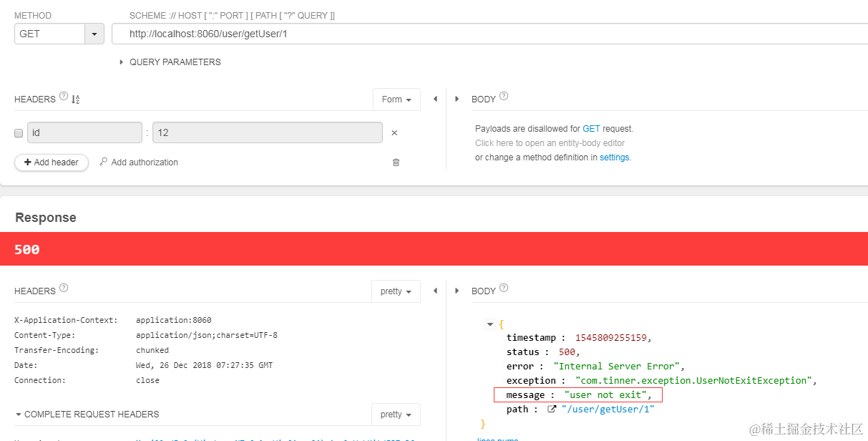Open the GET link in body notice

pyautogui.click(x=591, y=129)
